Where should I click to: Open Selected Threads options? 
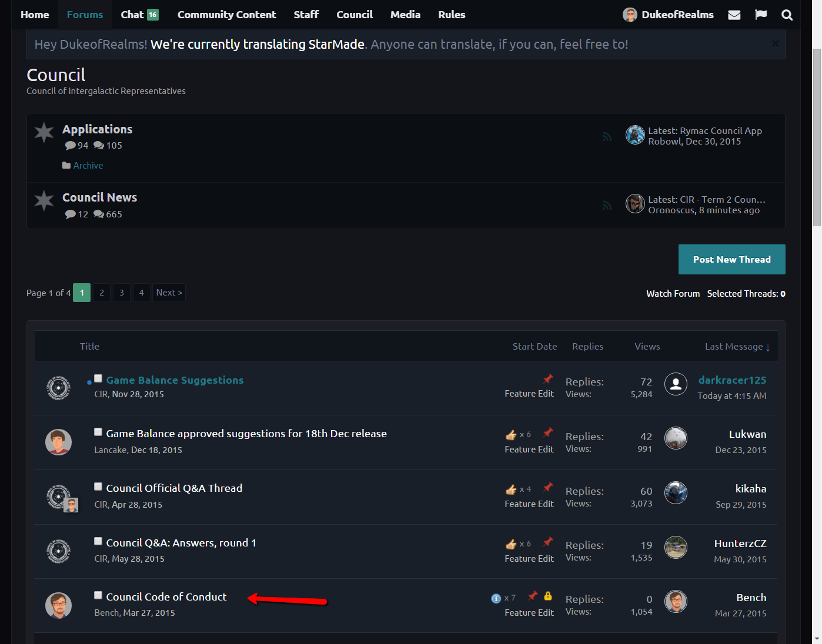tap(746, 294)
